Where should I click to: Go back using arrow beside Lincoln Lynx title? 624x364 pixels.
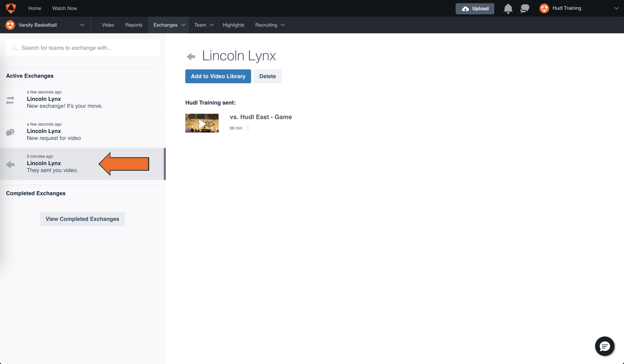point(191,56)
